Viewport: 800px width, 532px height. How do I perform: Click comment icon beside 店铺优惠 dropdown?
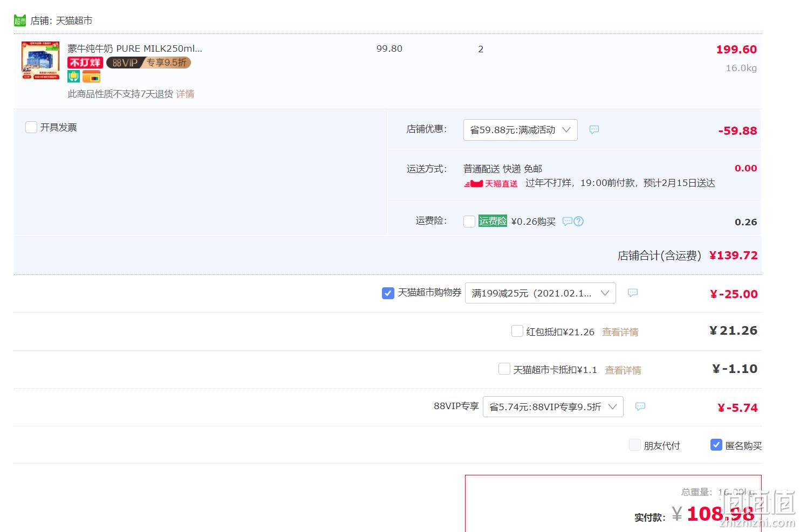click(x=594, y=130)
